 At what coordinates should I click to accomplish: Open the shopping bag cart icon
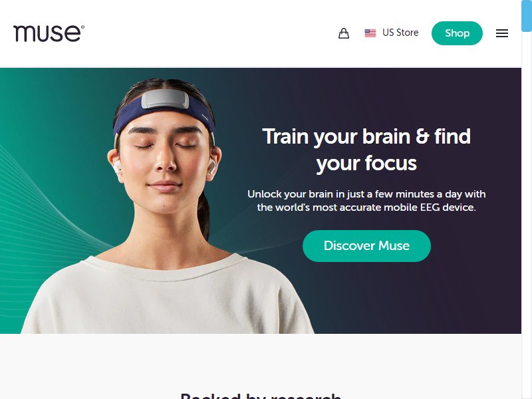(x=343, y=33)
